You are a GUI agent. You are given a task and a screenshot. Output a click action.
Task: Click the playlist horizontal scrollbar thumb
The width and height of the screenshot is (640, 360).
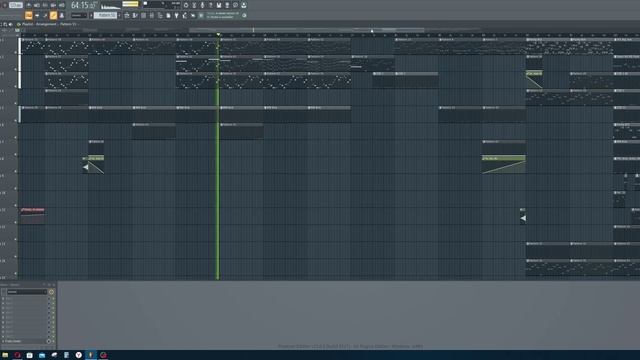[306, 30]
